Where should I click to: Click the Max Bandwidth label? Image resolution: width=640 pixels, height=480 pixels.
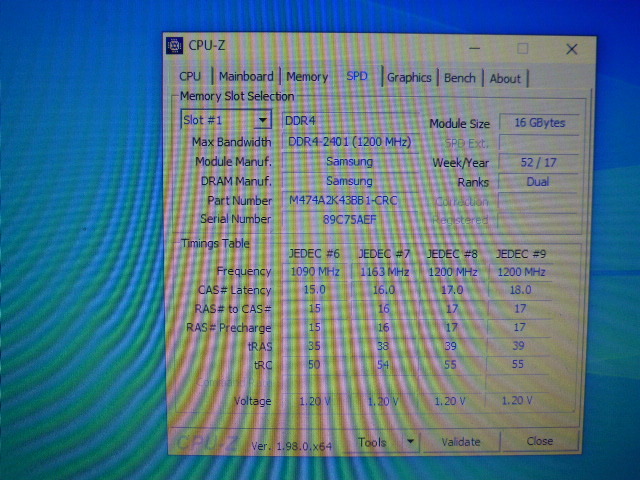(x=231, y=142)
